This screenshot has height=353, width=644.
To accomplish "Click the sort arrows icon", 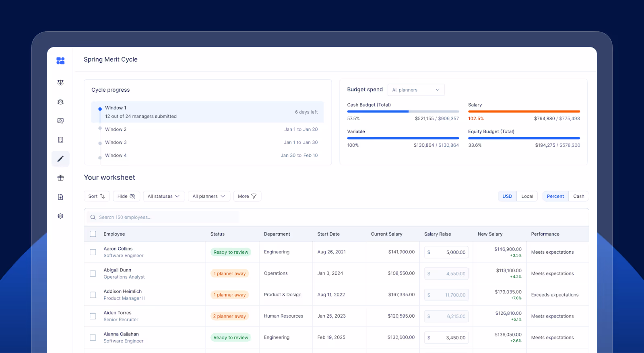I will (x=102, y=196).
